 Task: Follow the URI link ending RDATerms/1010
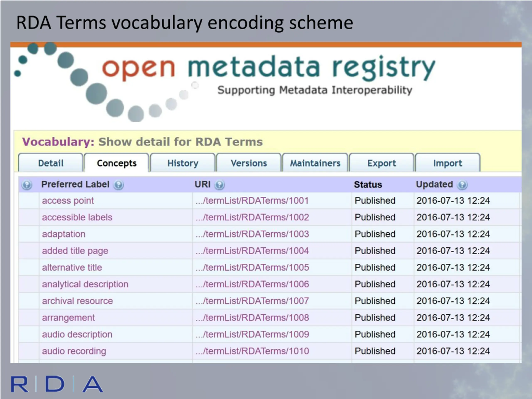click(x=252, y=351)
